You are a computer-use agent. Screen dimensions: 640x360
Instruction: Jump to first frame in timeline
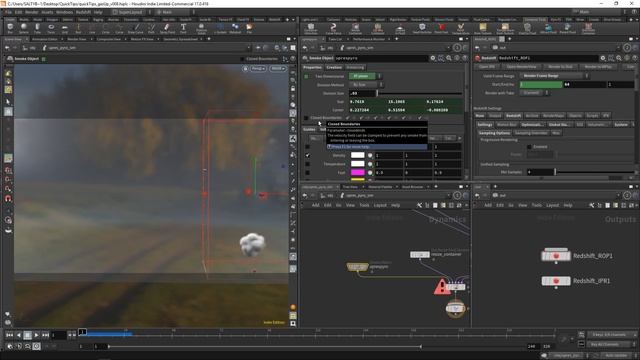(9, 335)
